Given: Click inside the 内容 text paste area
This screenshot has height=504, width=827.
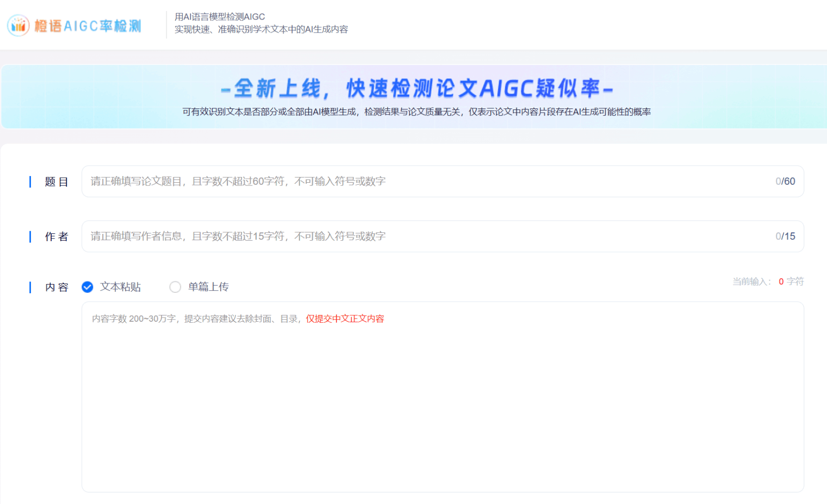Looking at the screenshot, I should [442, 397].
